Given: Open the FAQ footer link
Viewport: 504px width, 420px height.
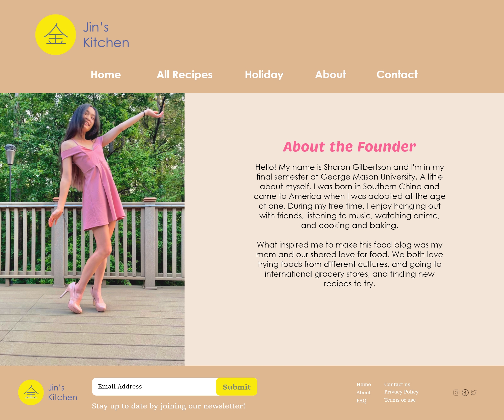Looking at the screenshot, I should click(x=361, y=401).
